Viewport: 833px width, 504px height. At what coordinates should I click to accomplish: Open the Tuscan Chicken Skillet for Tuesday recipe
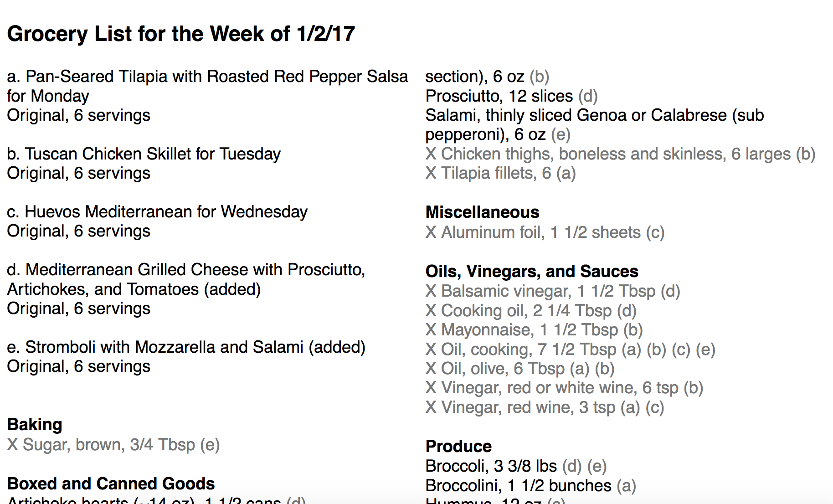tap(144, 154)
